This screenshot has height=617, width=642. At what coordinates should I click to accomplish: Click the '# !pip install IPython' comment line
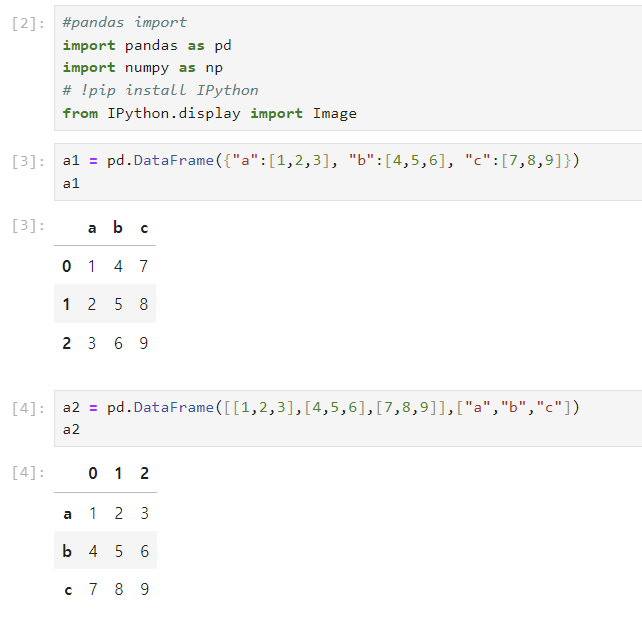tap(160, 90)
